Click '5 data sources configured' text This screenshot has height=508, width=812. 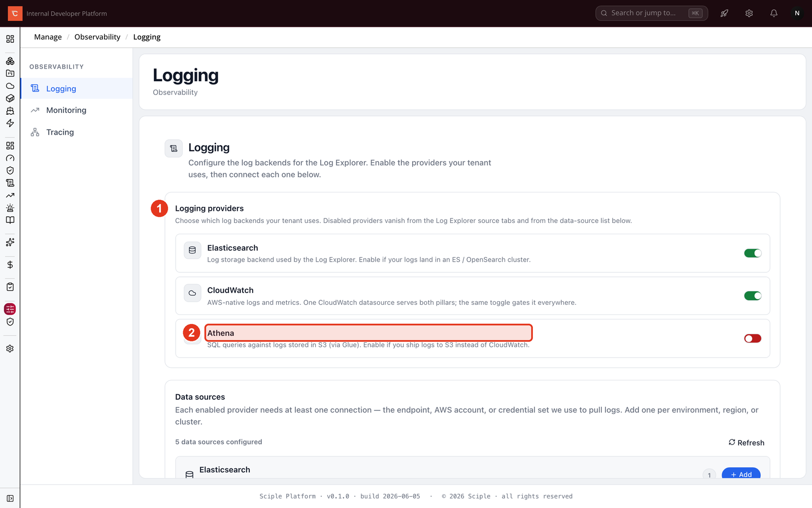coord(219,442)
